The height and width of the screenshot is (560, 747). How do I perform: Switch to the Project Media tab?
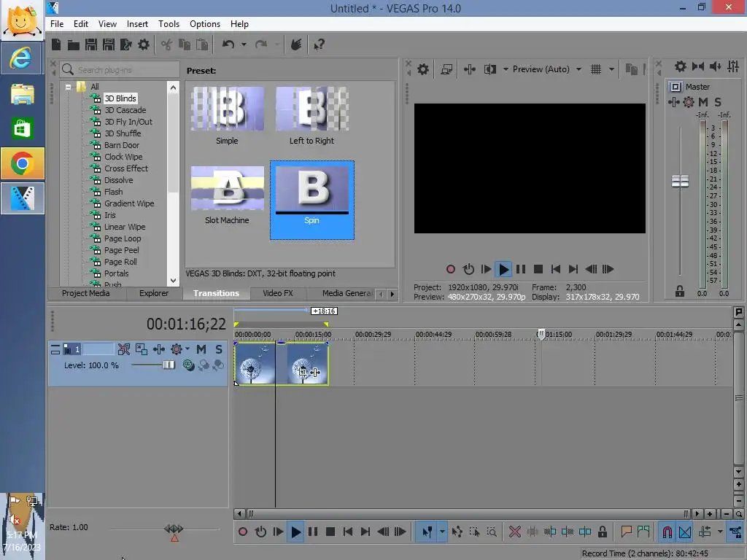pyautogui.click(x=86, y=293)
